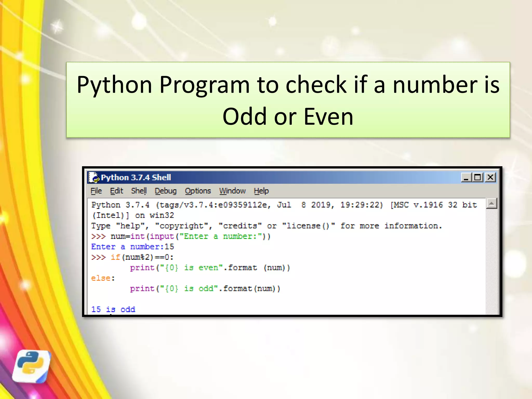Click the line 'if(num%2)==0:'
This screenshot has width=532, height=399.
pyautogui.click(x=142, y=257)
